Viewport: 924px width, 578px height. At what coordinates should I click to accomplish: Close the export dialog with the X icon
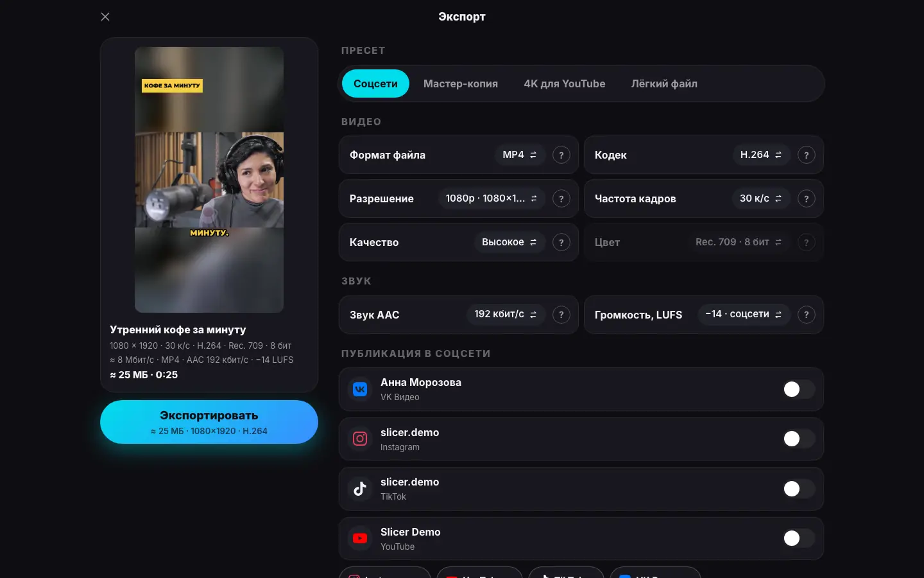tap(105, 17)
